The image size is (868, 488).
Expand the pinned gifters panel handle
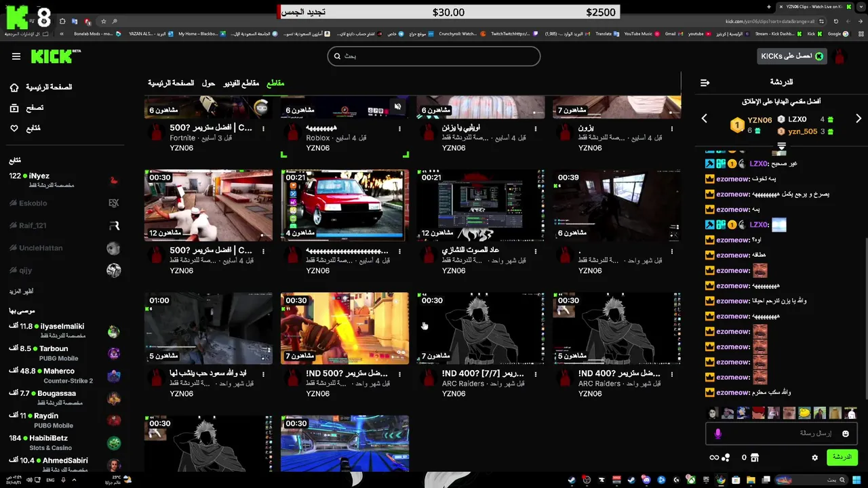(781, 146)
